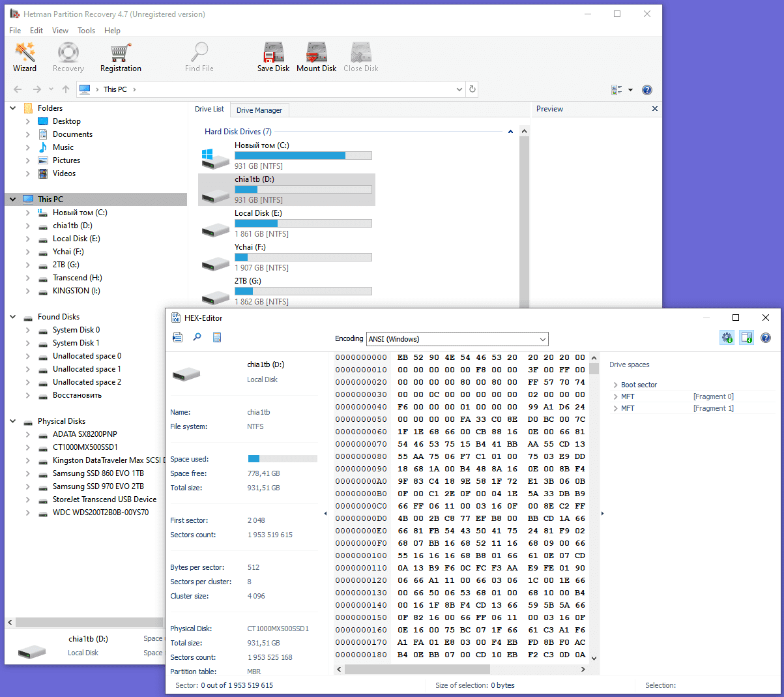Select Unallocated space 2 in the tree
The image size is (784, 697).
[x=87, y=382]
